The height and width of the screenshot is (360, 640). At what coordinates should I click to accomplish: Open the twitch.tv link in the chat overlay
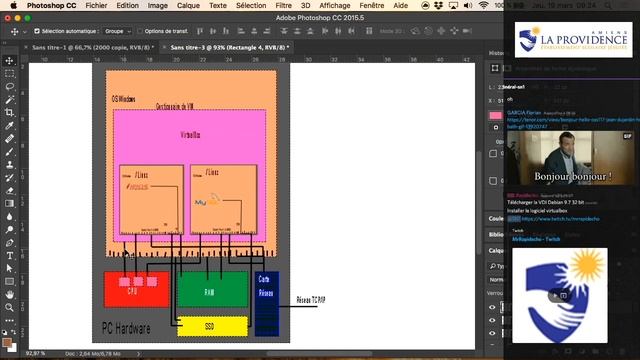(560, 219)
